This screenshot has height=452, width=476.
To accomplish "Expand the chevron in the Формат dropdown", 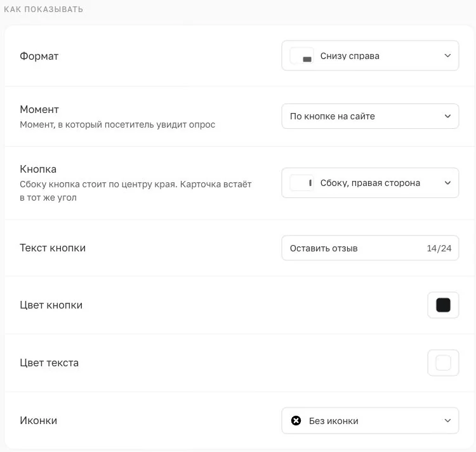I will pos(447,56).
